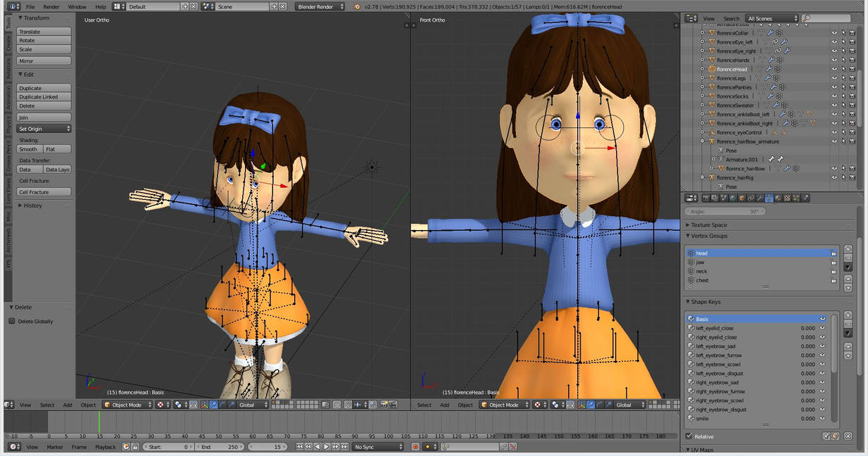Click the Blender info editor icon
This screenshot has width=868, height=456.
coord(14,6)
